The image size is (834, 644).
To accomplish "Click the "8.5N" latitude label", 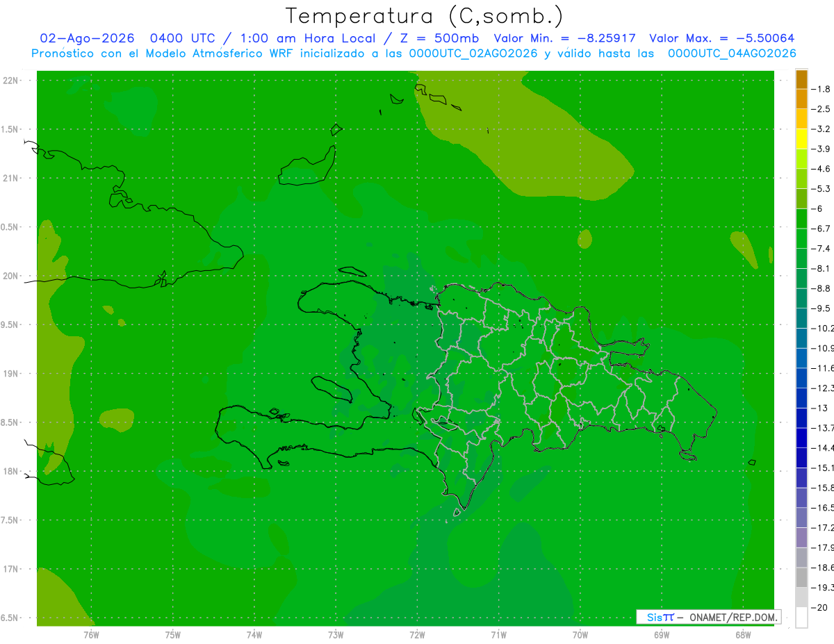I will (x=10, y=422).
